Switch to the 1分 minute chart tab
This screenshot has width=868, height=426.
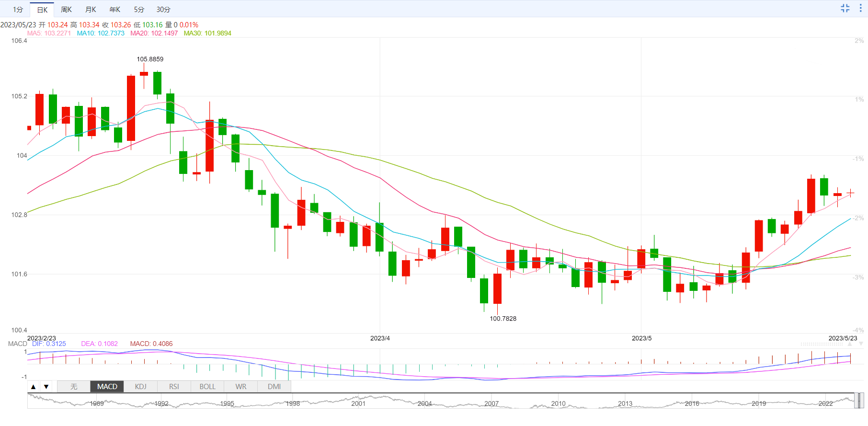[x=18, y=10]
